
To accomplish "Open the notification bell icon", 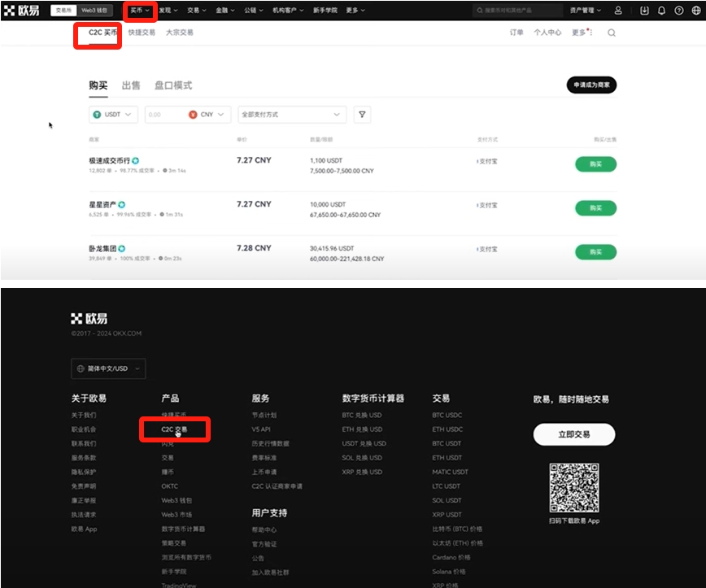I will (x=661, y=11).
